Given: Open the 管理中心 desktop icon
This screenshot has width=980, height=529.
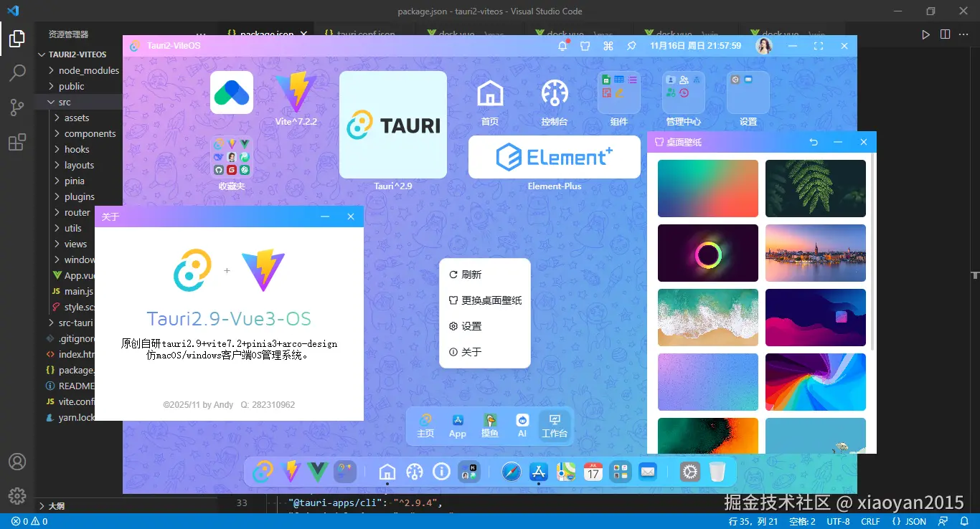Looking at the screenshot, I should pos(682,93).
